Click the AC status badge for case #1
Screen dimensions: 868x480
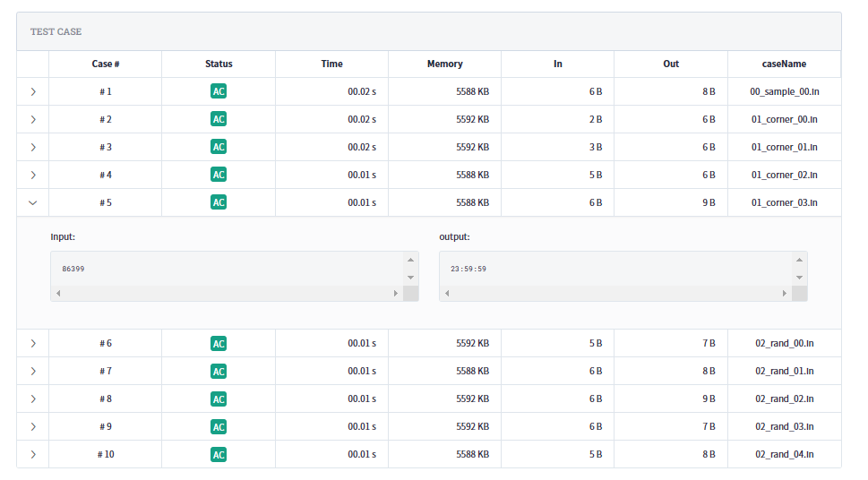tap(219, 91)
